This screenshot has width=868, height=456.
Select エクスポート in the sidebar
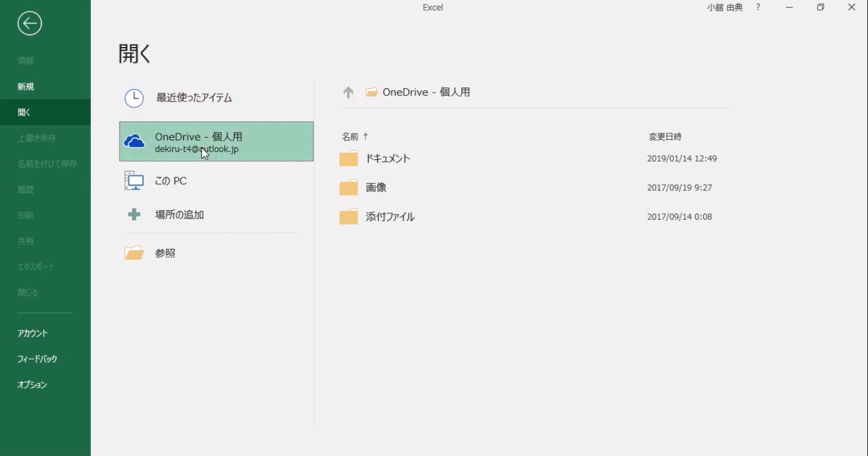[45, 267]
